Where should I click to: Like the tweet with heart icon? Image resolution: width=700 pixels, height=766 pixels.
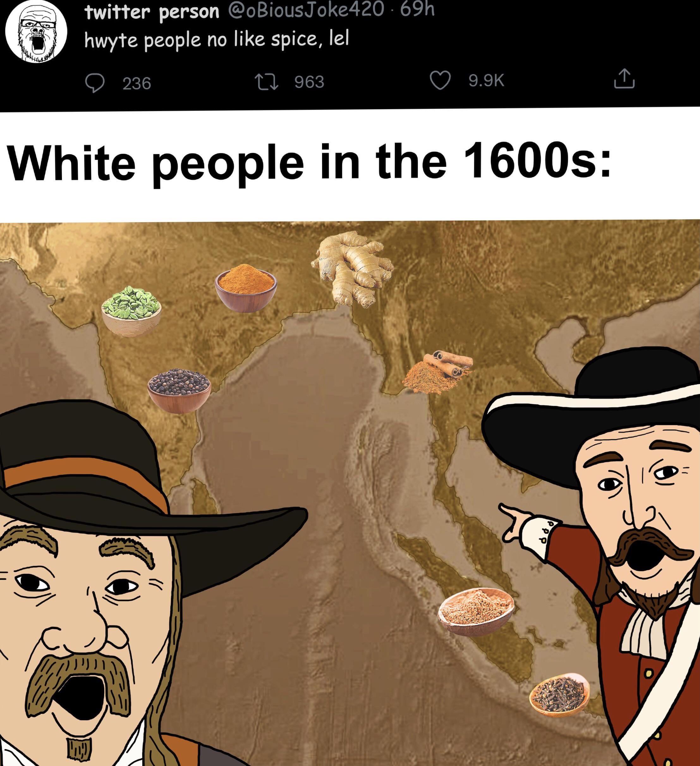[x=440, y=81]
